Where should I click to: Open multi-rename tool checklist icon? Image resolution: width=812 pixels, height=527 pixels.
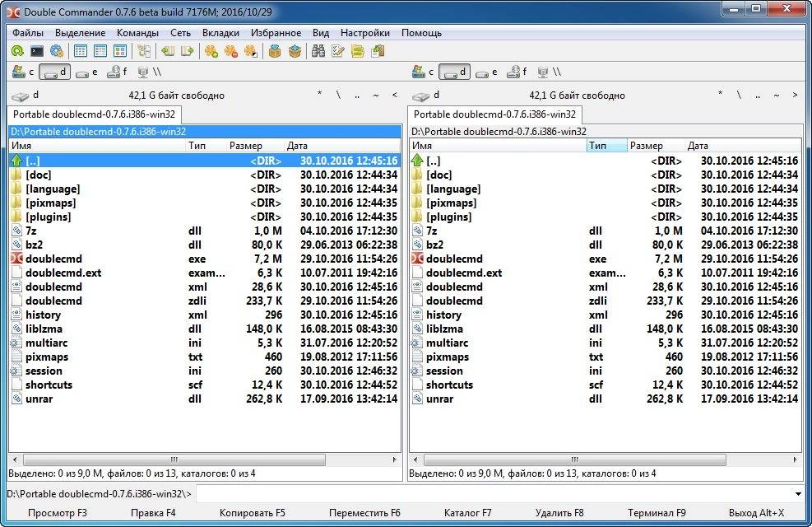337,51
